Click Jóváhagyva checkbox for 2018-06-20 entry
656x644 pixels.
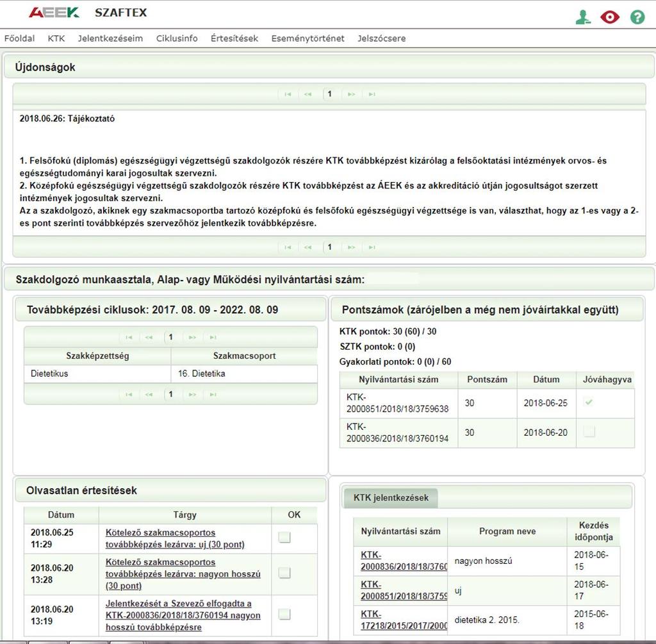coord(589,431)
